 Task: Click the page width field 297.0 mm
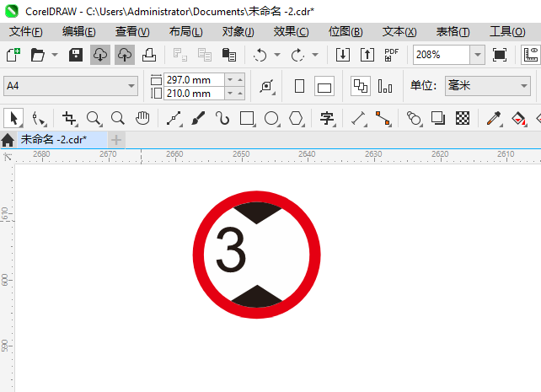[x=194, y=80]
